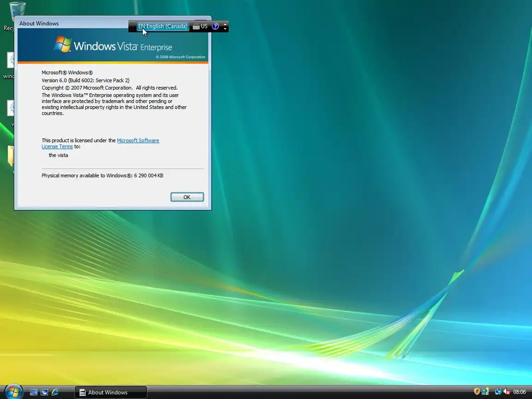Open network connection tray icon

tap(498, 392)
